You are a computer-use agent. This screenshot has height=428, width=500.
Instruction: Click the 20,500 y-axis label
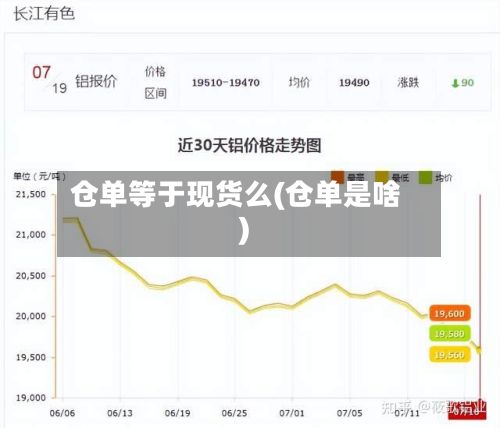[31, 276]
